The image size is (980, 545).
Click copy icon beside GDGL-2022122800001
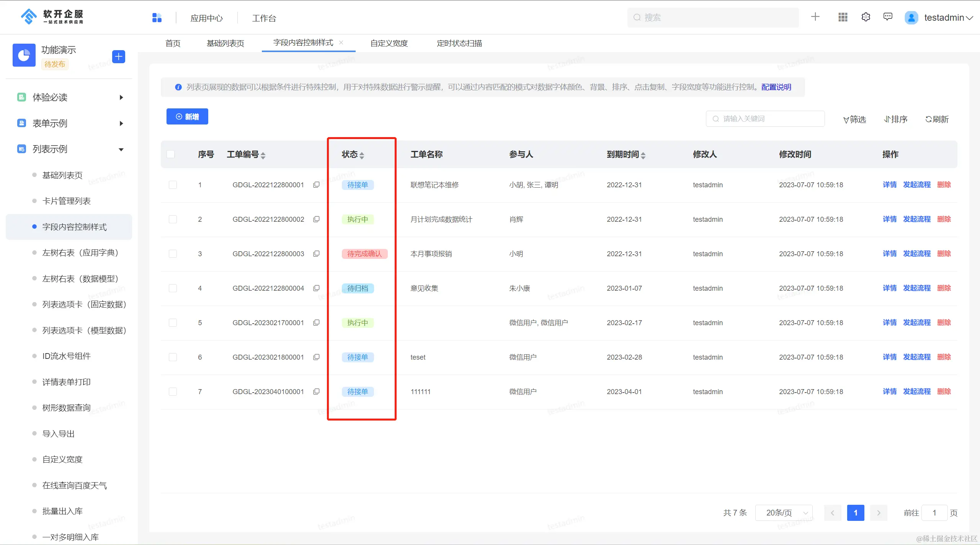(316, 185)
